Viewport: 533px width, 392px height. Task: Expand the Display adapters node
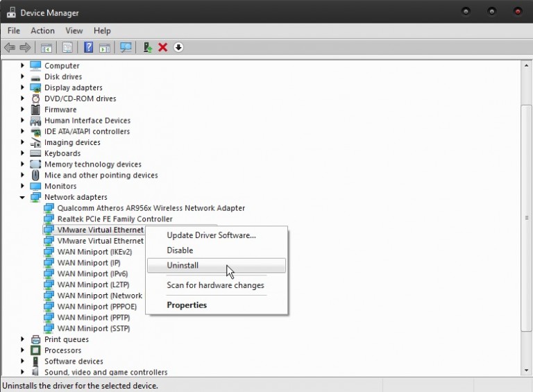22,87
